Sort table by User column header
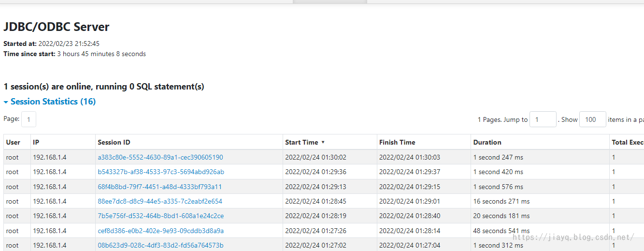The width and height of the screenshot is (644, 251). pos(13,142)
